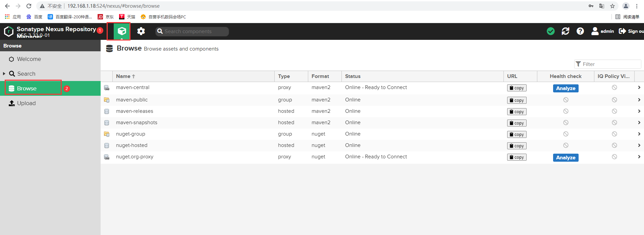Click the maven-public group repository icon
This screenshot has height=235, width=644.
[x=107, y=100]
